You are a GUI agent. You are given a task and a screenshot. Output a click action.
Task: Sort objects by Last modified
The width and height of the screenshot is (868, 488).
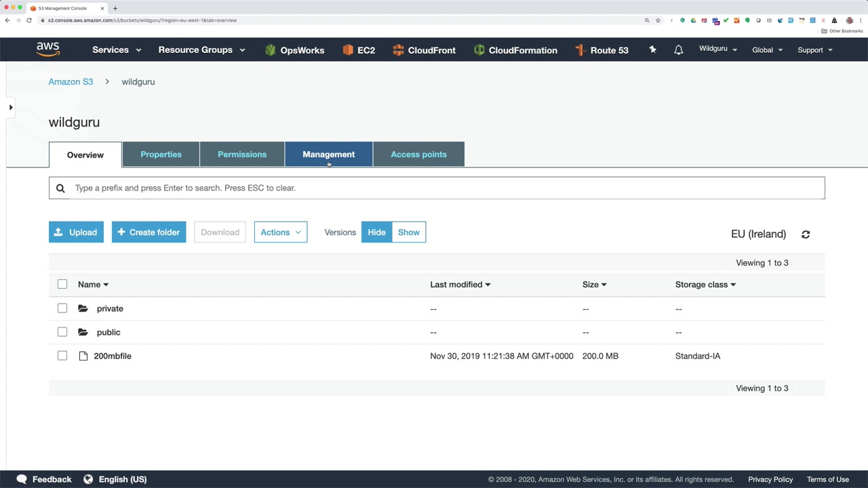point(460,285)
